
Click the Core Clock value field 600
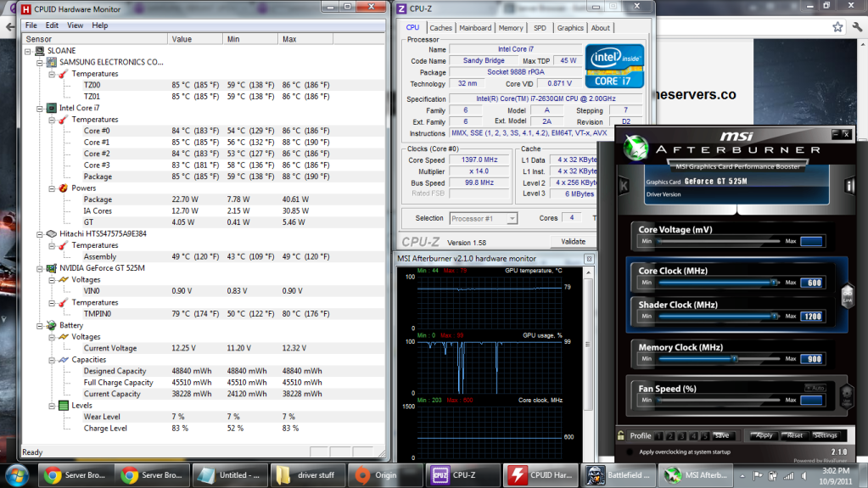click(x=812, y=283)
